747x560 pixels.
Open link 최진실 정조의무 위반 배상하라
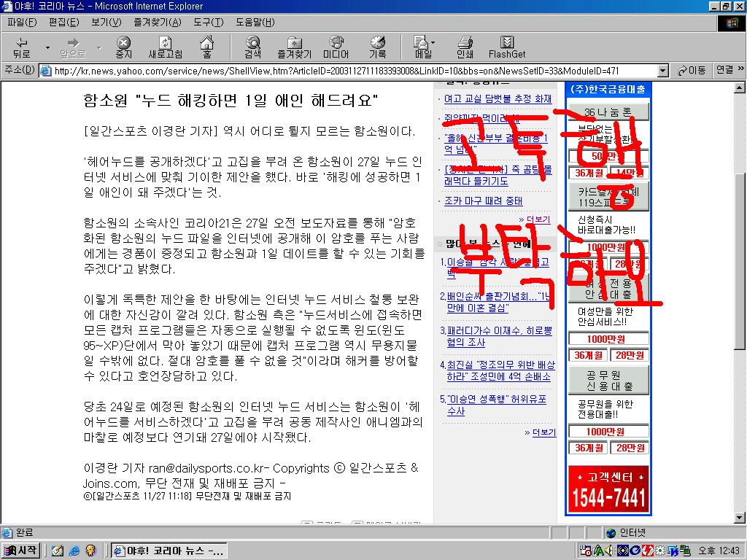(501, 370)
